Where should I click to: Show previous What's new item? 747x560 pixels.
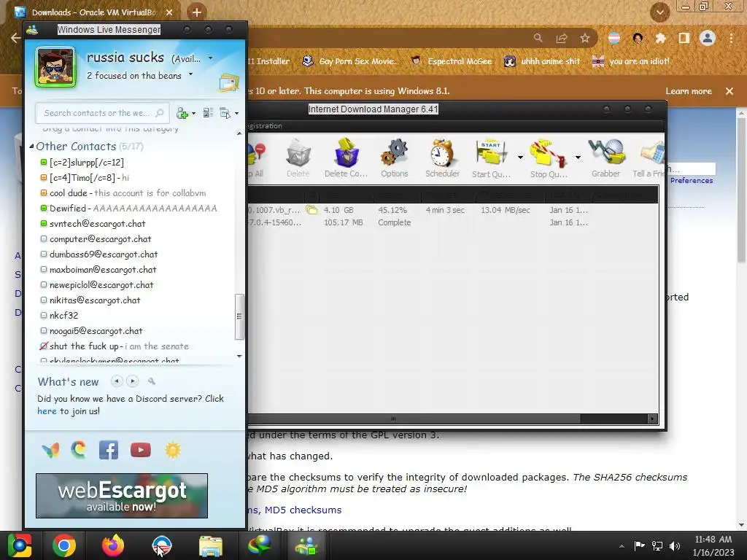117,381
